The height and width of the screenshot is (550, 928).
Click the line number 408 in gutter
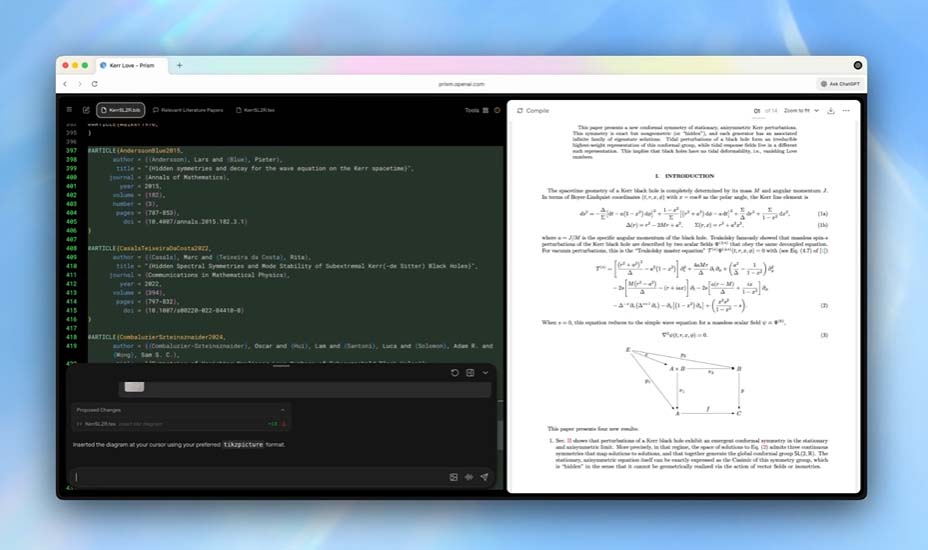(72, 248)
